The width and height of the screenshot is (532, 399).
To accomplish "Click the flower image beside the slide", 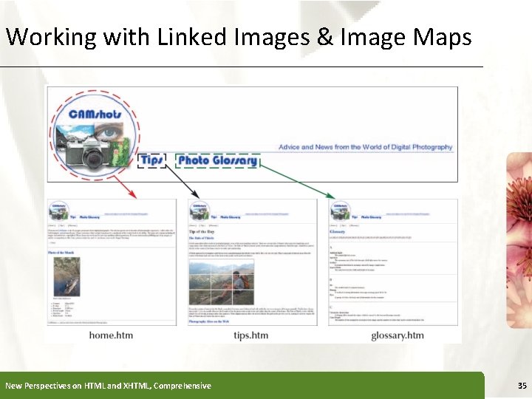I will coord(519,240).
